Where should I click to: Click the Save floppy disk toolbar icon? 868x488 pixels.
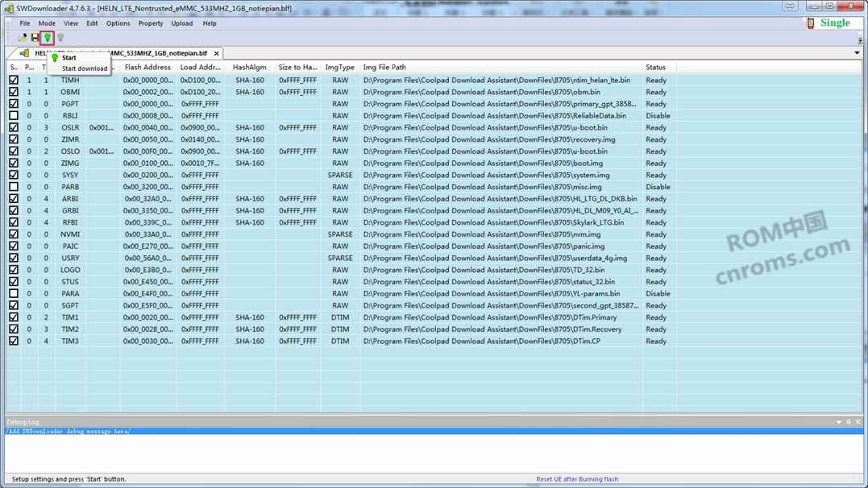coord(35,37)
